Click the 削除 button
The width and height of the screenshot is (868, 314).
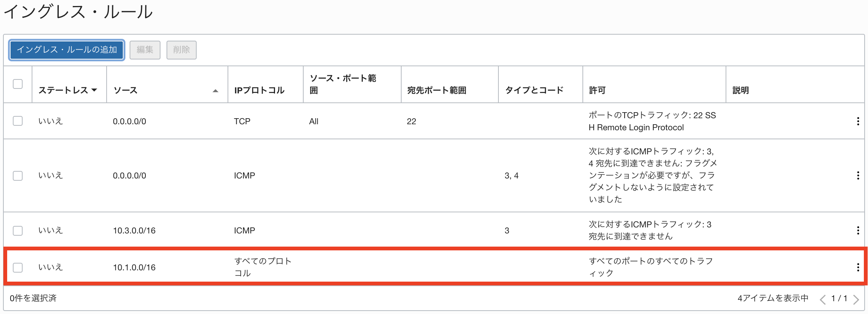(x=182, y=50)
